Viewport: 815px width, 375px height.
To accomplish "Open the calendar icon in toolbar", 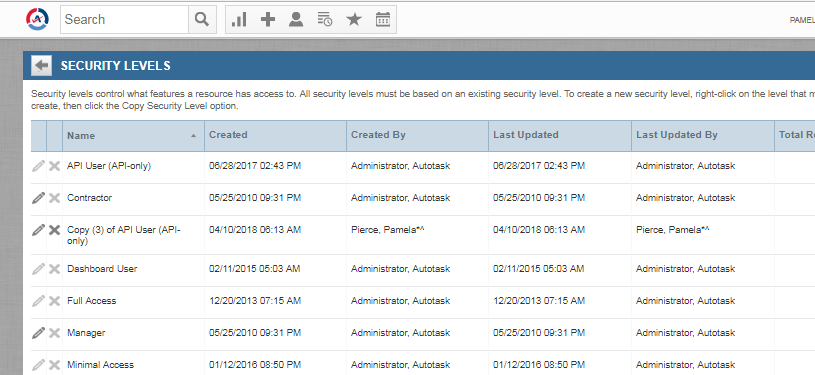I will 383,20.
